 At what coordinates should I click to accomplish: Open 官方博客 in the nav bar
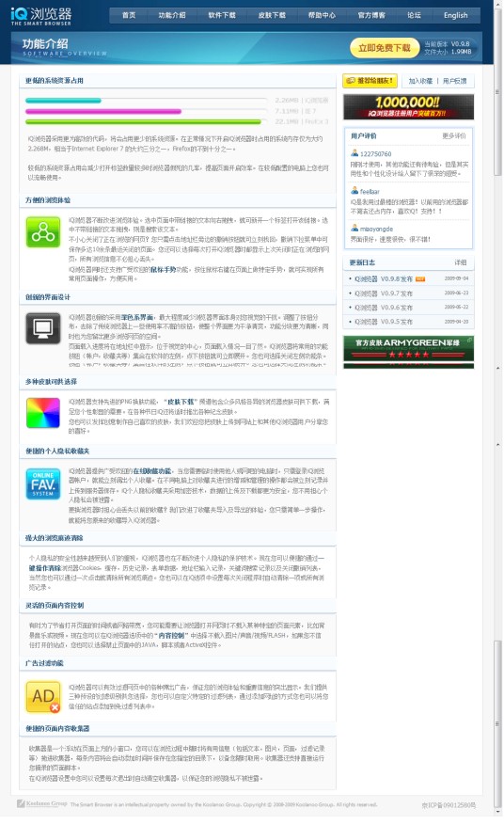pos(371,15)
